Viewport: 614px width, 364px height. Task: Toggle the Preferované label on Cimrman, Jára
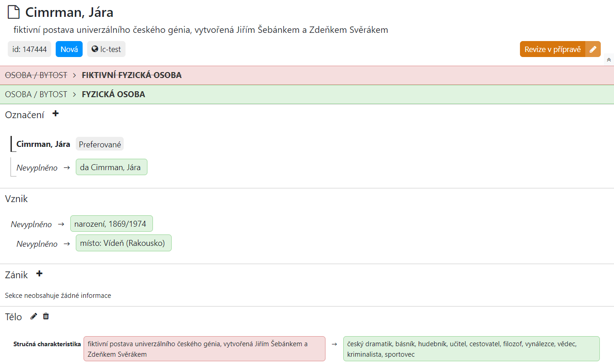click(x=100, y=144)
